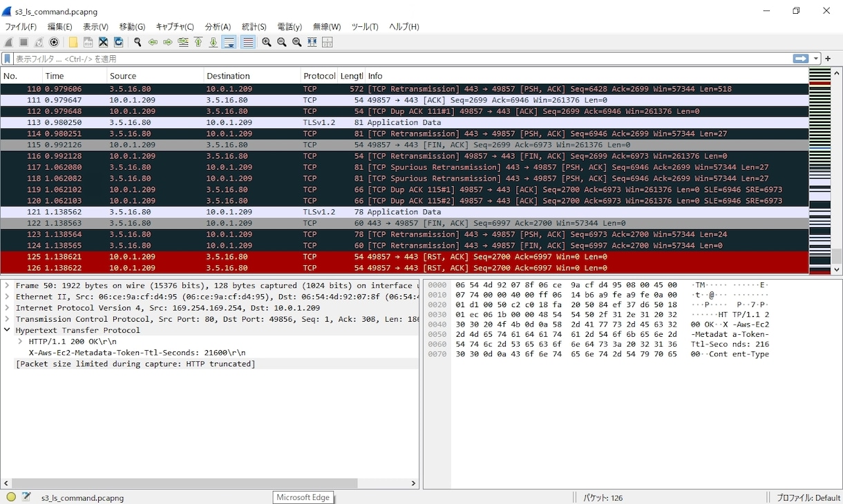Image resolution: width=843 pixels, height=504 pixels.
Task: Jump to the first packet
Action: 198,42
